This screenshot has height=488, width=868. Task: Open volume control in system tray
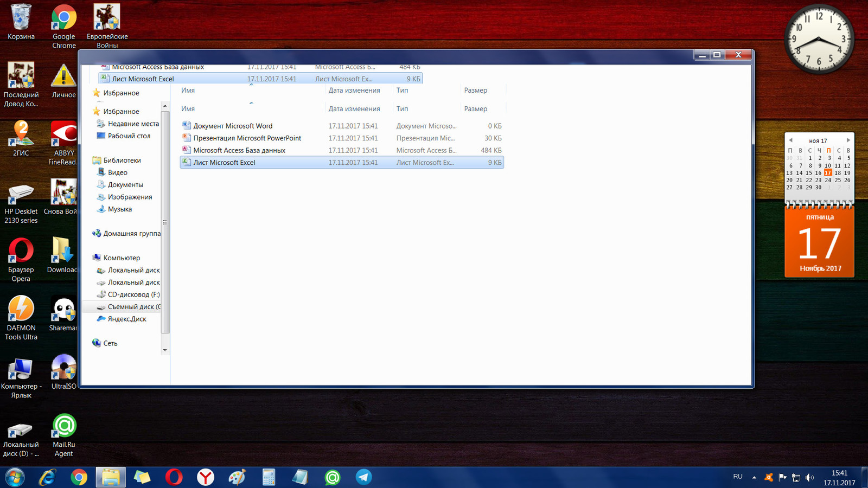click(809, 477)
